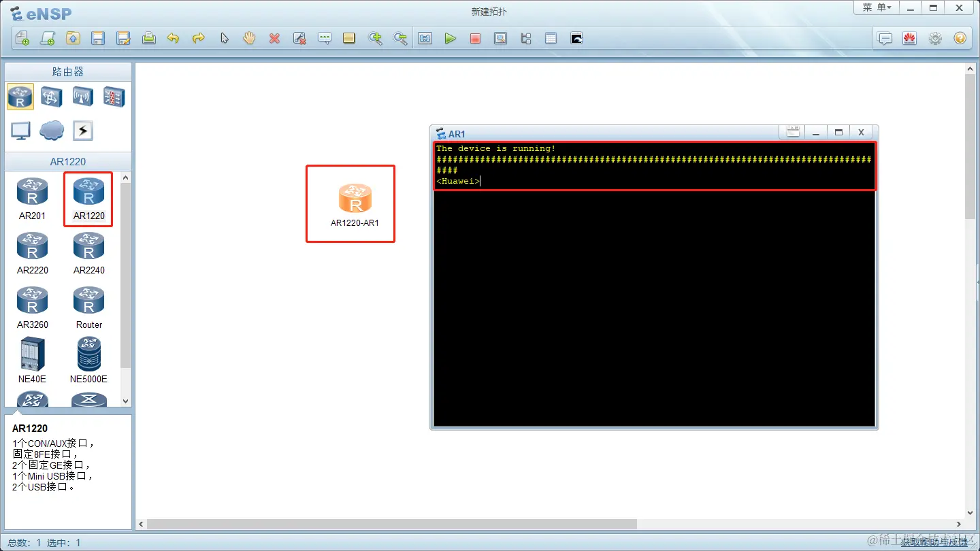Pick the AR2240 router model
Screen dimensions: 980x551
tap(88, 253)
